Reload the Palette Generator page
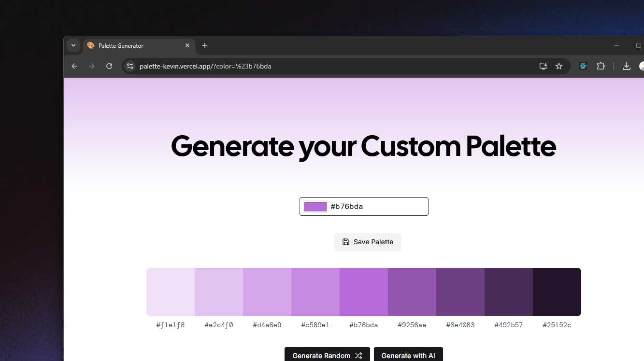 coord(109,66)
